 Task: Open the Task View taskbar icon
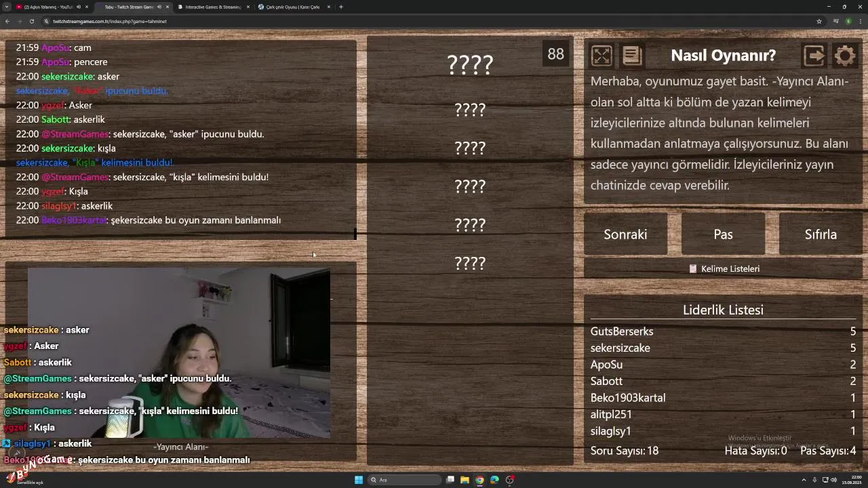450,480
